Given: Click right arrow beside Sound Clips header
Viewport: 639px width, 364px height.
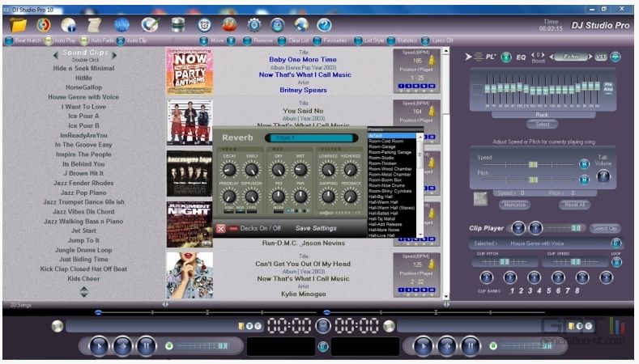Looking at the screenshot, I should pos(114,55).
